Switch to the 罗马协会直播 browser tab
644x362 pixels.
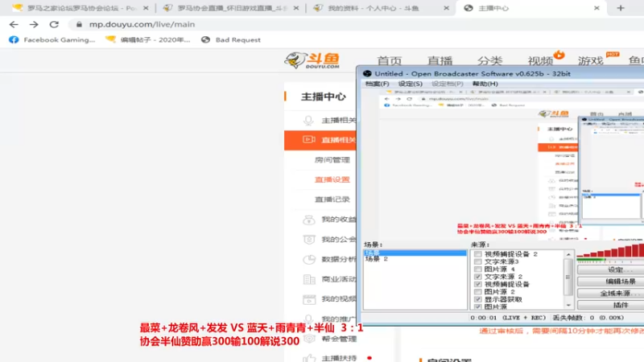pos(230,8)
